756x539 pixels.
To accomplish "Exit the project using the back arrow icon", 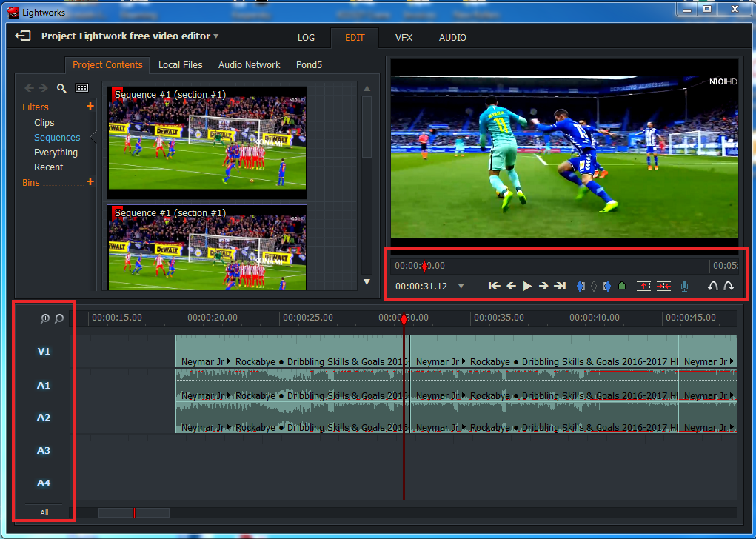I will 23,36.
